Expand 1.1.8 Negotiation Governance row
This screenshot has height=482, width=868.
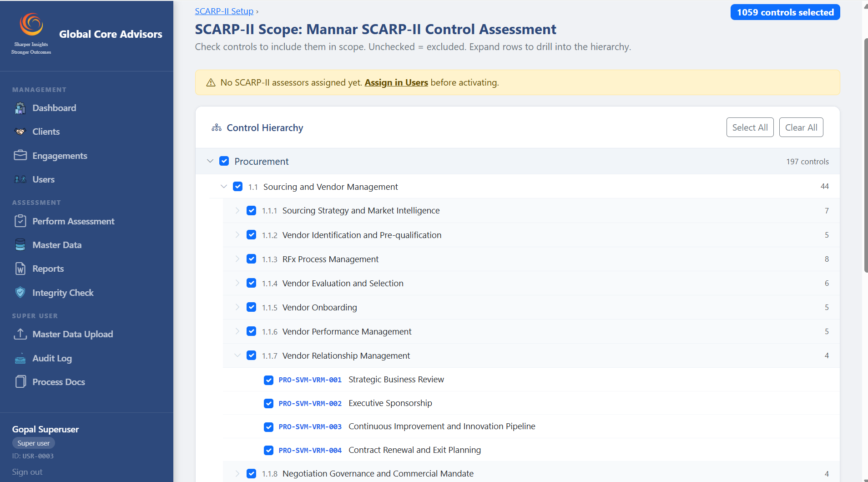click(237, 474)
